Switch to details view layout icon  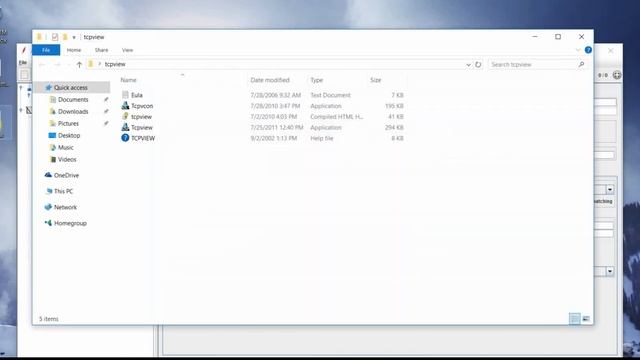coord(575,319)
